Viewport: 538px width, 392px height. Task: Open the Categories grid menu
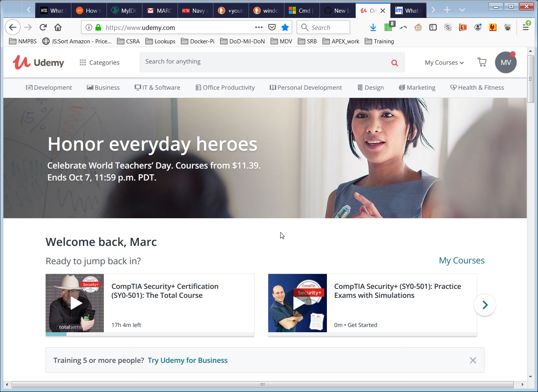click(99, 62)
